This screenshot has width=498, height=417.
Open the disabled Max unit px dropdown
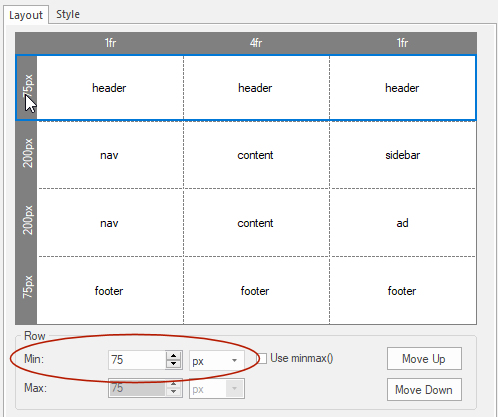pyautogui.click(x=217, y=388)
